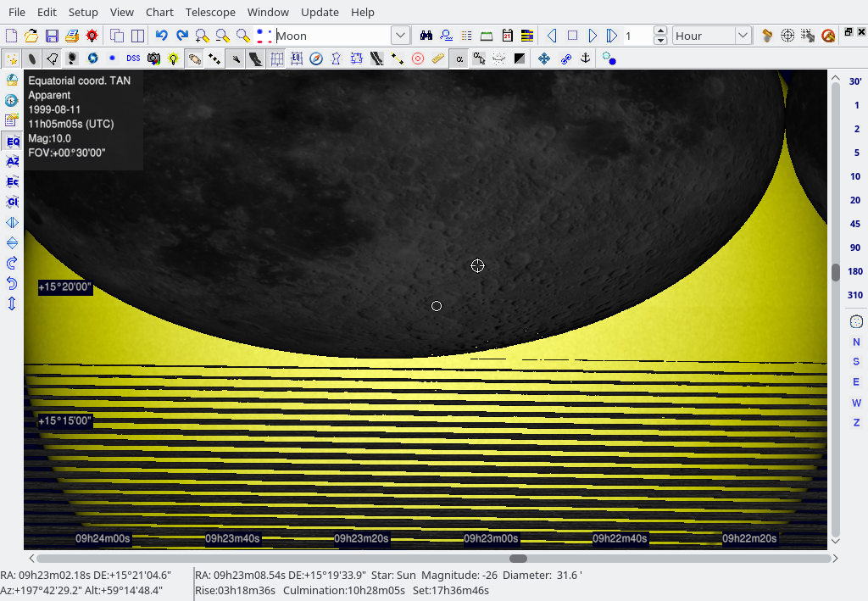Zoom in with the plus magnifier
Screen dimensions: 868x601
point(202,36)
